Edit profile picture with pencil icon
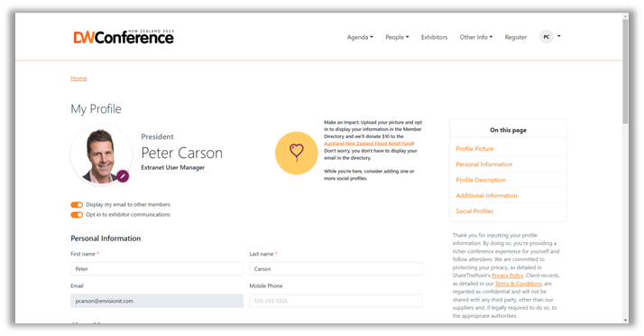 pos(123,176)
